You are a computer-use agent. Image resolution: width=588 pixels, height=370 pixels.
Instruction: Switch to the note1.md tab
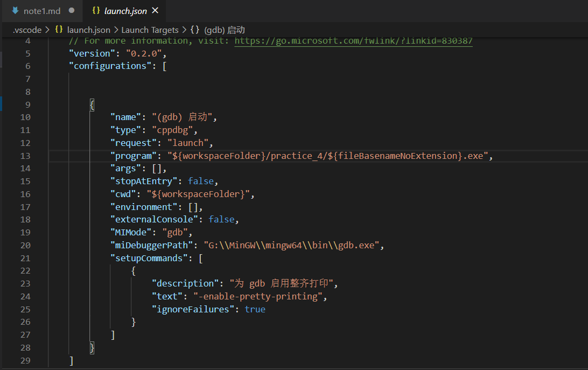42,11
